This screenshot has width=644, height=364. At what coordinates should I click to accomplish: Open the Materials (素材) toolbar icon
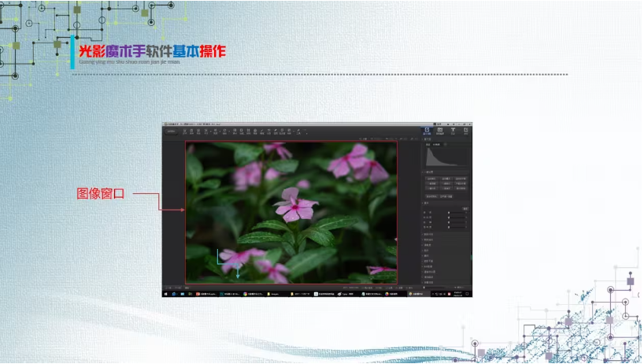point(235,132)
